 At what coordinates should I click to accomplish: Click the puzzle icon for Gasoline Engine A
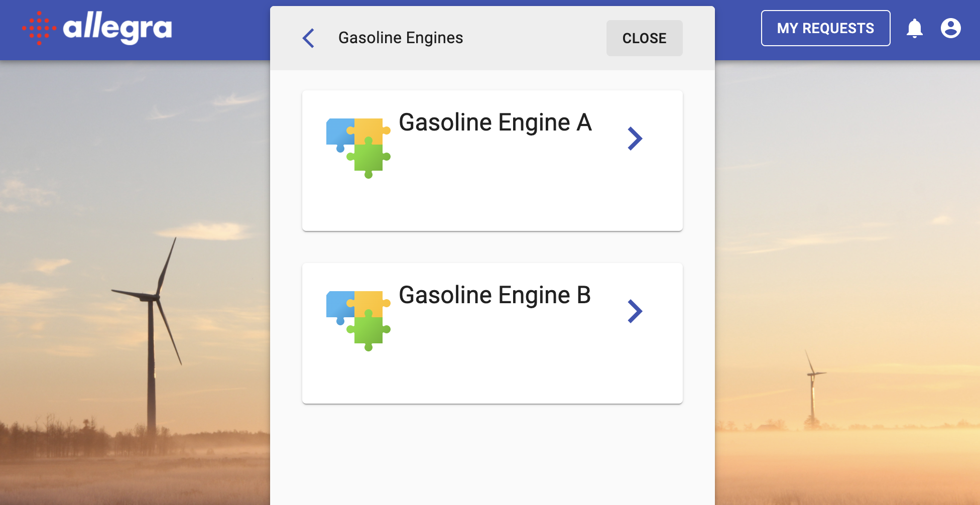tap(358, 148)
